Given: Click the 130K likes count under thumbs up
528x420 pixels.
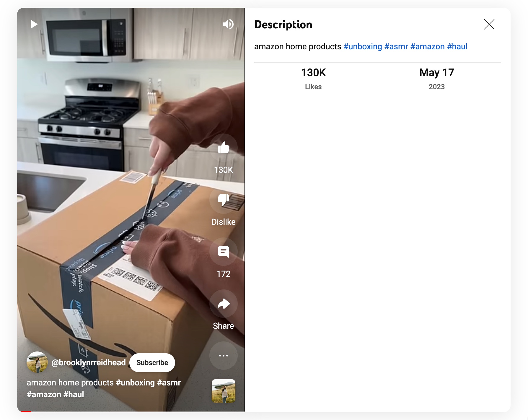Looking at the screenshot, I should click(224, 170).
